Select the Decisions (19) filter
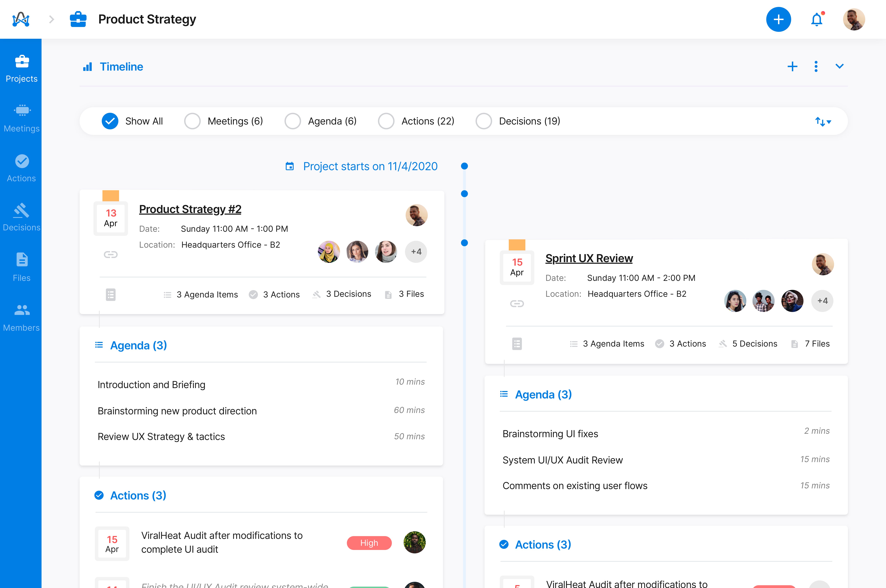This screenshot has height=588, width=886. point(483,121)
